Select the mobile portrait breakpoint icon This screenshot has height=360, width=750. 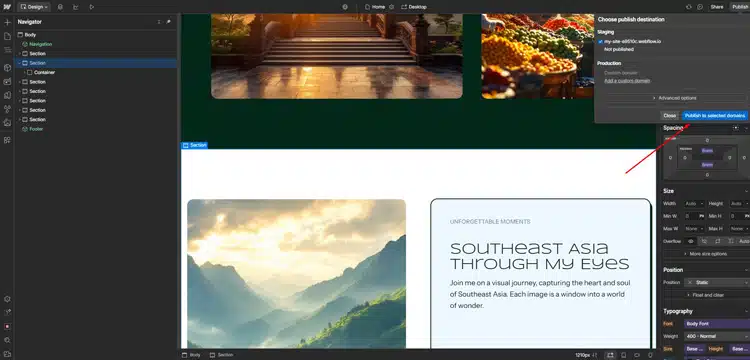pyautogui.click(x=650, y=355)
